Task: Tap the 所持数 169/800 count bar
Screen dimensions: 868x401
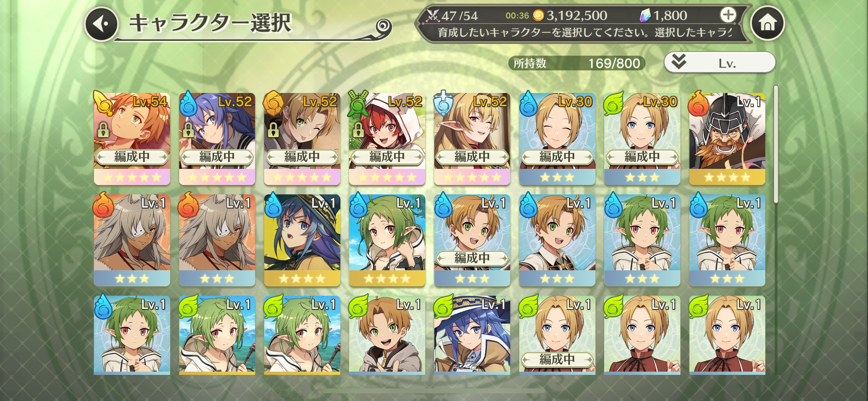Action: pos(576,63)
